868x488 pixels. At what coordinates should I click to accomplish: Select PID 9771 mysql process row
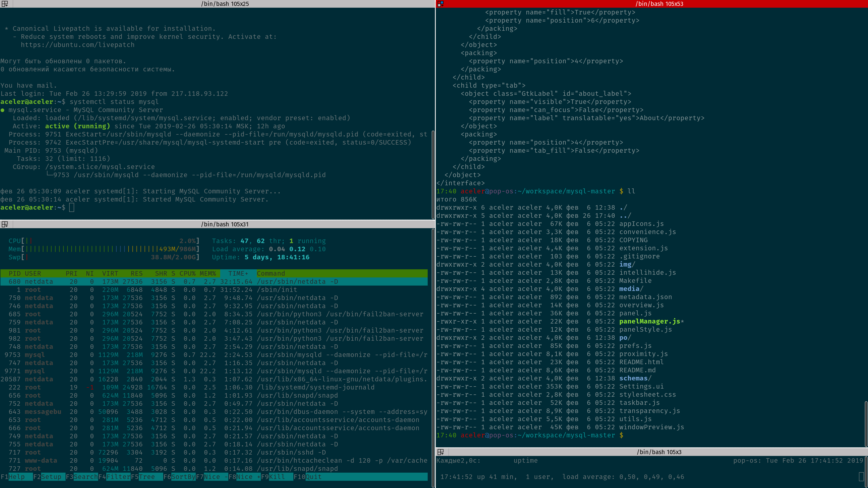point(214,371)
